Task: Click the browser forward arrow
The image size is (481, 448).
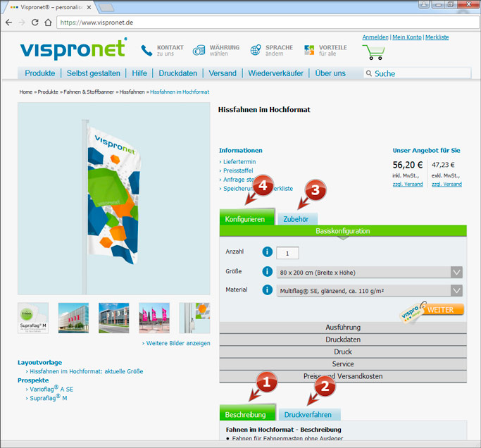Action: [22, 23]
